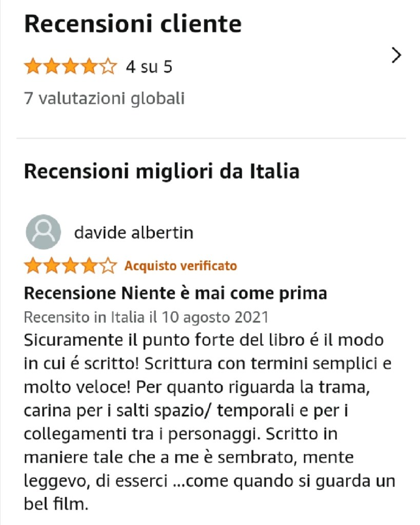Click the empty last star in davide albertin's rating
Screen dimensions: 420x525
click(x=108, y=266)
